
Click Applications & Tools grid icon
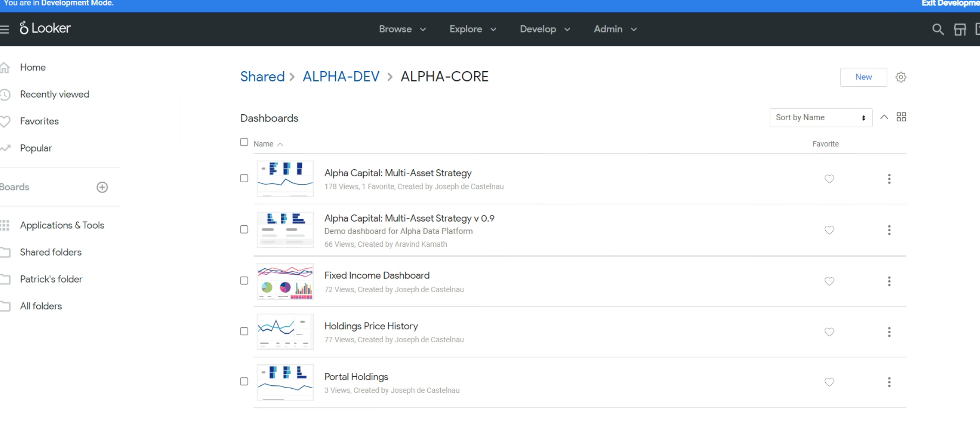click(5, 225)
